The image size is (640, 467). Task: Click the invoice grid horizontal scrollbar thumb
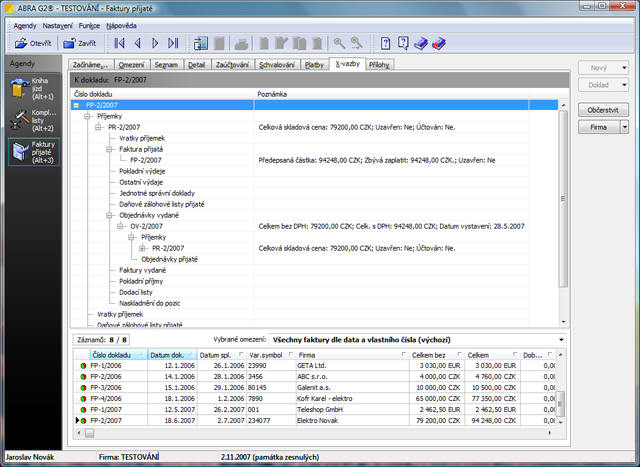[x=89, y=433]
